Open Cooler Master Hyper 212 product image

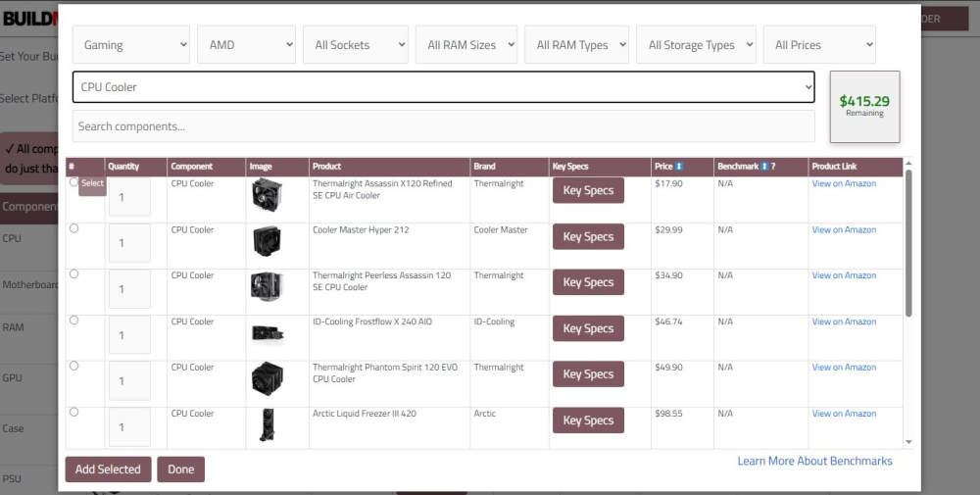coord(267,240)
